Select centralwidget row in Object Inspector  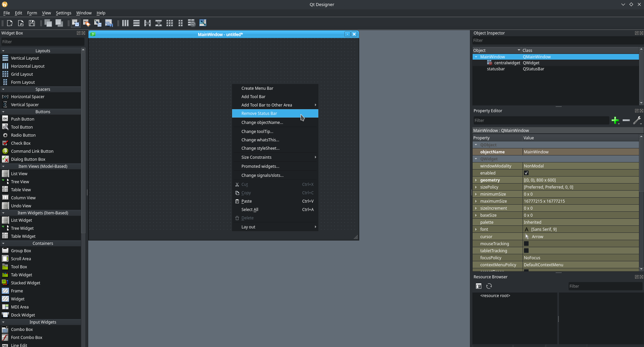coord(555,63)
